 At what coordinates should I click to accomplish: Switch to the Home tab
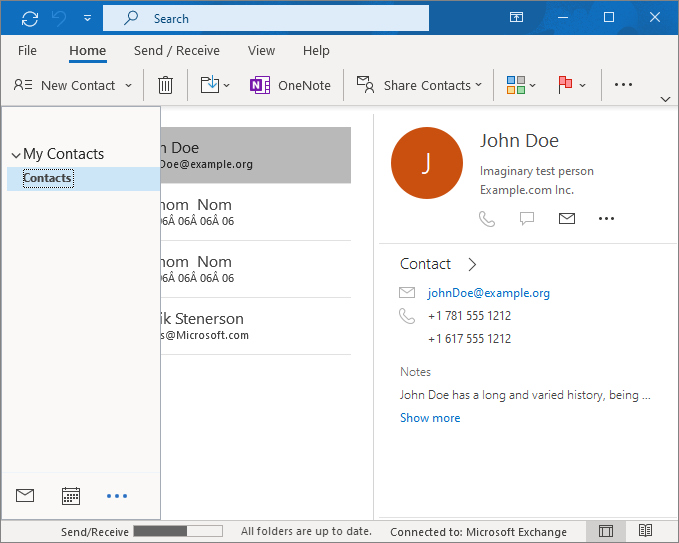coord(87,51)
